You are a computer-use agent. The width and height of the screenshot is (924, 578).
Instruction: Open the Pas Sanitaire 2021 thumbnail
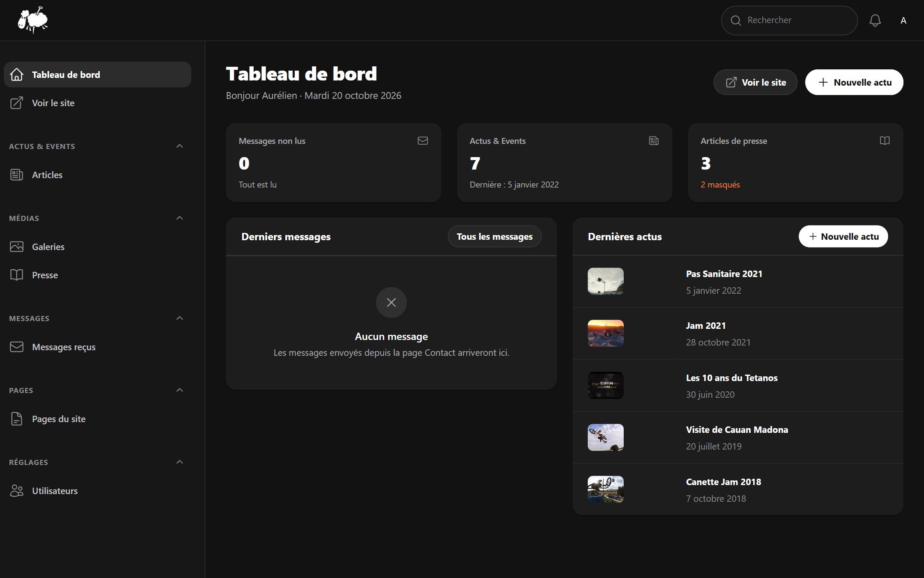[x=606, y=281]
